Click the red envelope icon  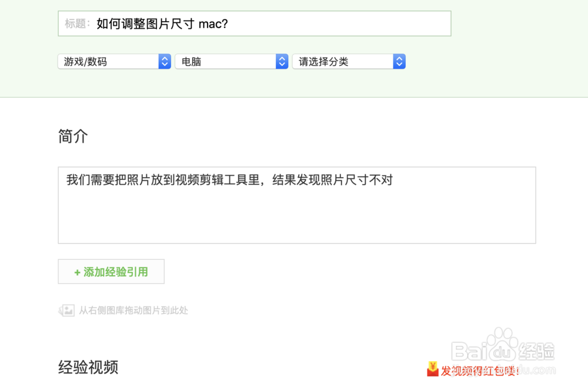(432, 369)
